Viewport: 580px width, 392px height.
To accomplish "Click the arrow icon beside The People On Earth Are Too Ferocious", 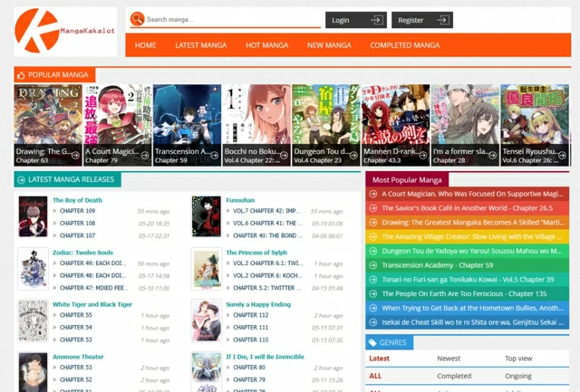I will (374, 293).
